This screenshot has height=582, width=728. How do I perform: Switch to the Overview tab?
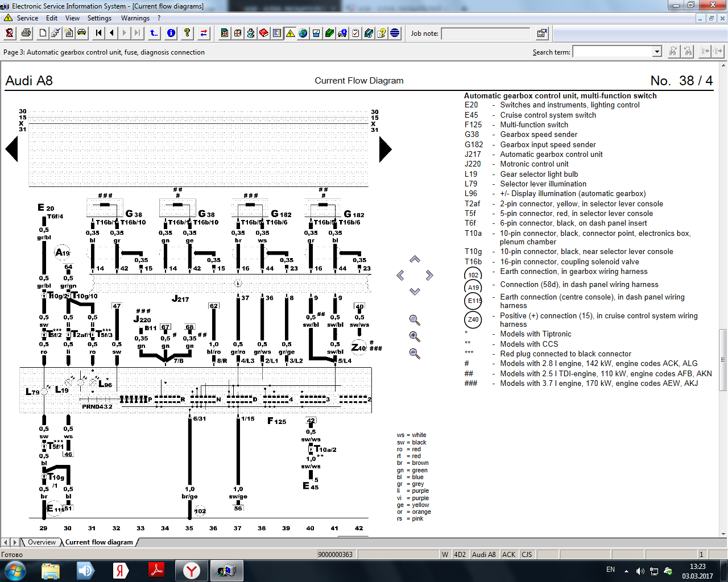pyautogui.click(x=42, y=542)
